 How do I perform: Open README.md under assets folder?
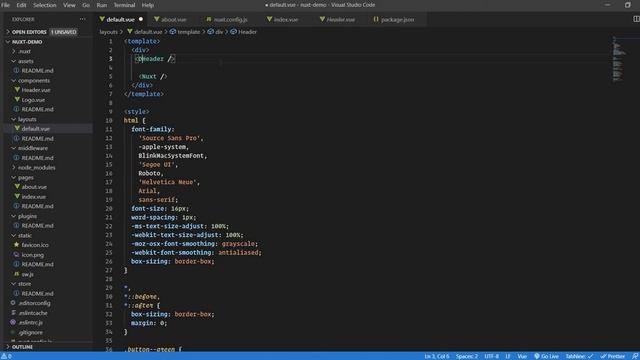click(x=37, y=71)
